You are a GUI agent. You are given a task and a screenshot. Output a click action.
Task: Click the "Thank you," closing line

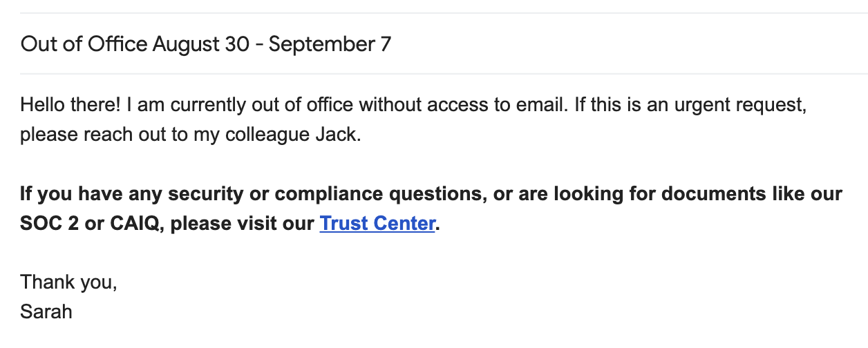68,282
